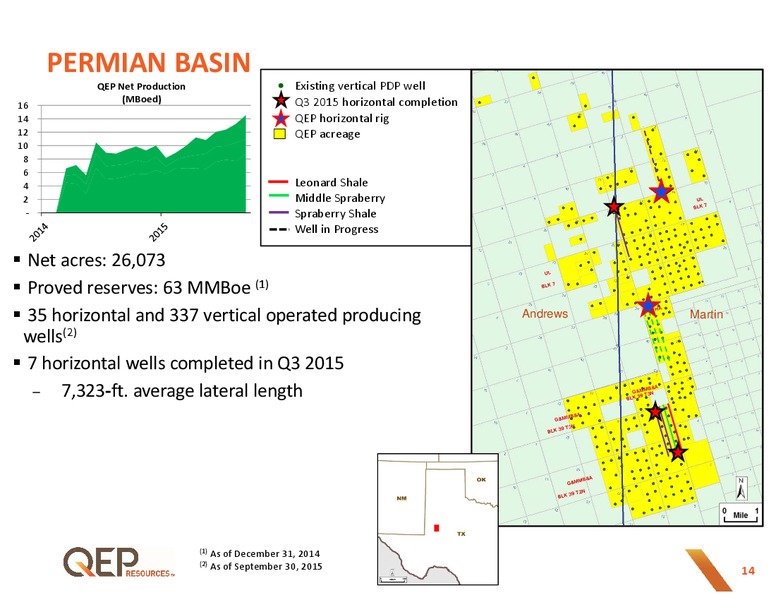Click the 'Well in Progress' legend text

pos(337,229)
